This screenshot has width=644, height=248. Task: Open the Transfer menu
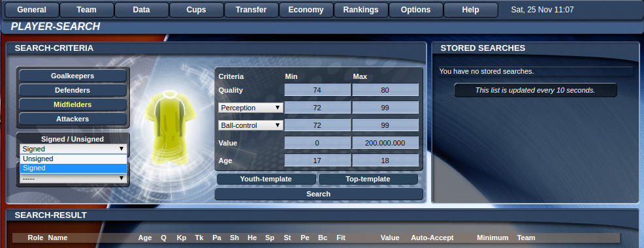pyautogui.click(x=251, y=10)
